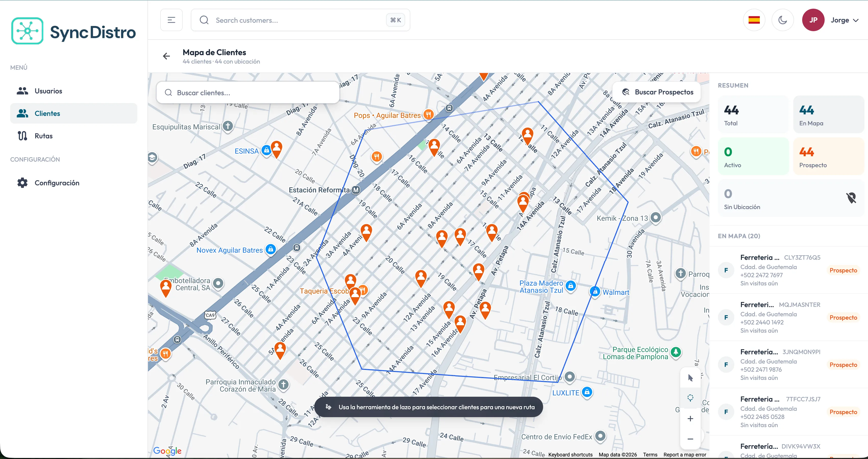Click the LUXLITE shop marker
The image size is (868, 459).
click(x=587, y=392)
